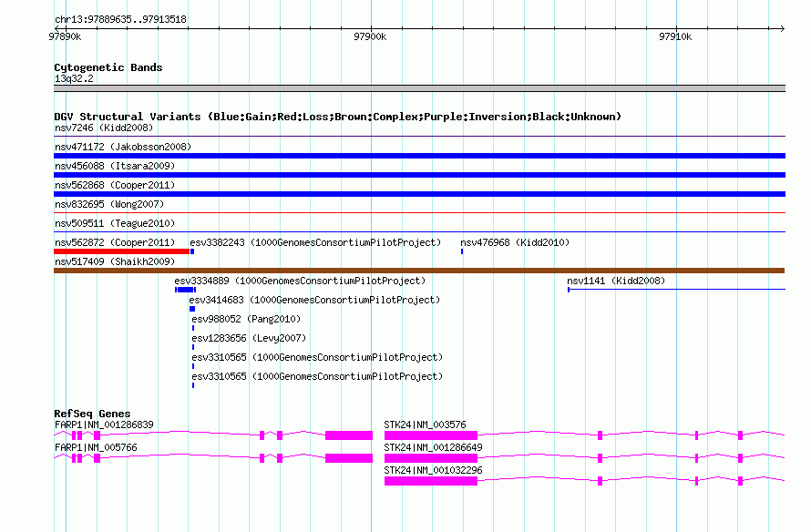Click the nsv476968 (Kidd2010) label
The height and width of the screenshot is (532, 811).
(x=515, y=242)
